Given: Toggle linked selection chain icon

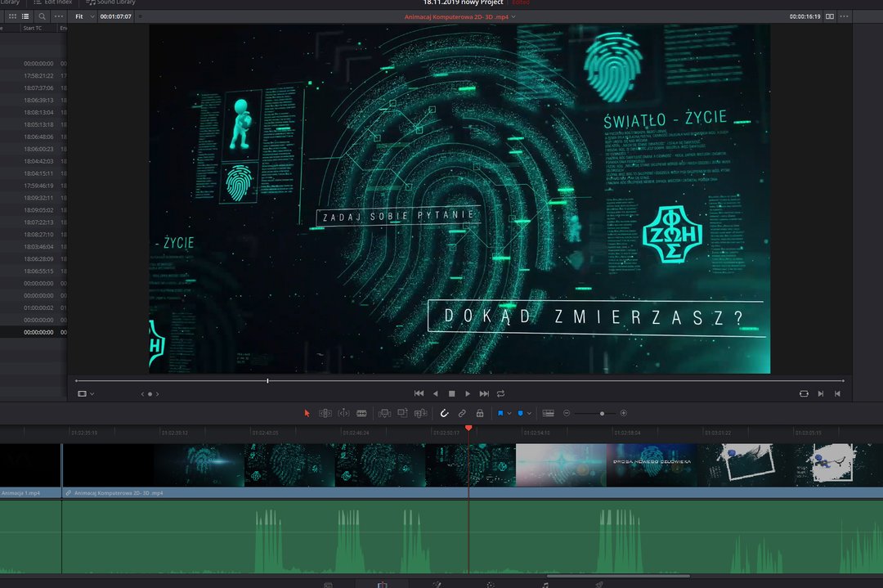Looking at the screenshot, I should click(462, 414).
